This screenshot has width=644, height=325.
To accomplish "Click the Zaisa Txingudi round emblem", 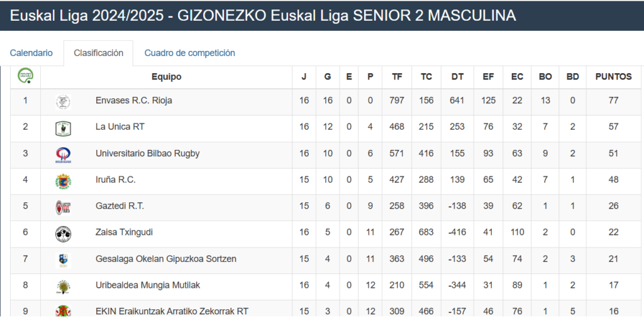I will (64, 234).
